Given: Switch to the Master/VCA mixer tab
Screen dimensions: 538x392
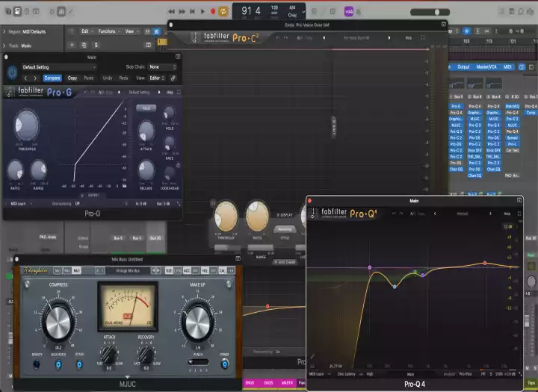Looking at the screenshot, I should pyautogui.click(x=487, y=66).
